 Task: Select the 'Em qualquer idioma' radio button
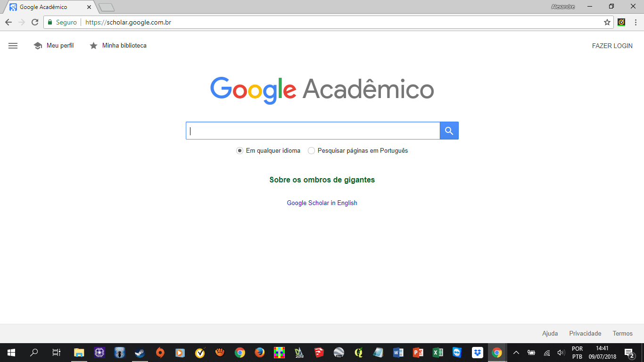click(240, 151)
